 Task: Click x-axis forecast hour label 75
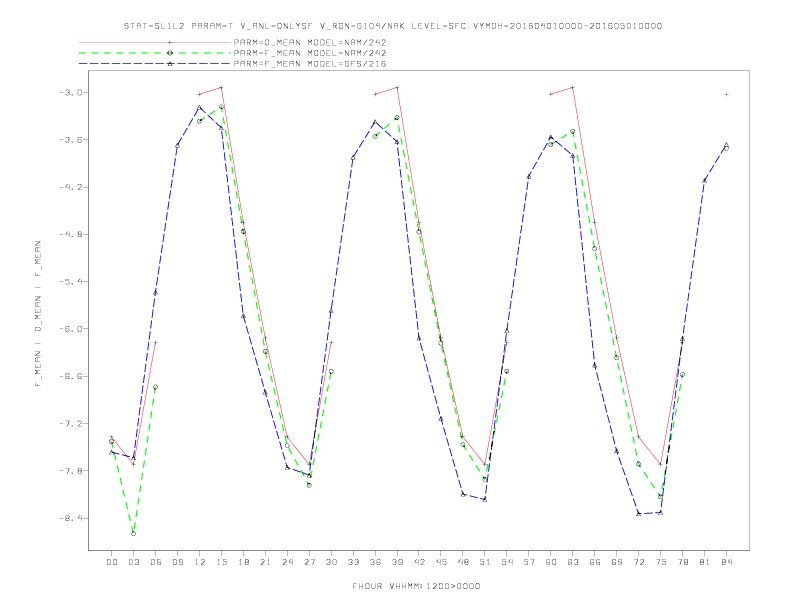pyautogui.click(x=661, y=562)
